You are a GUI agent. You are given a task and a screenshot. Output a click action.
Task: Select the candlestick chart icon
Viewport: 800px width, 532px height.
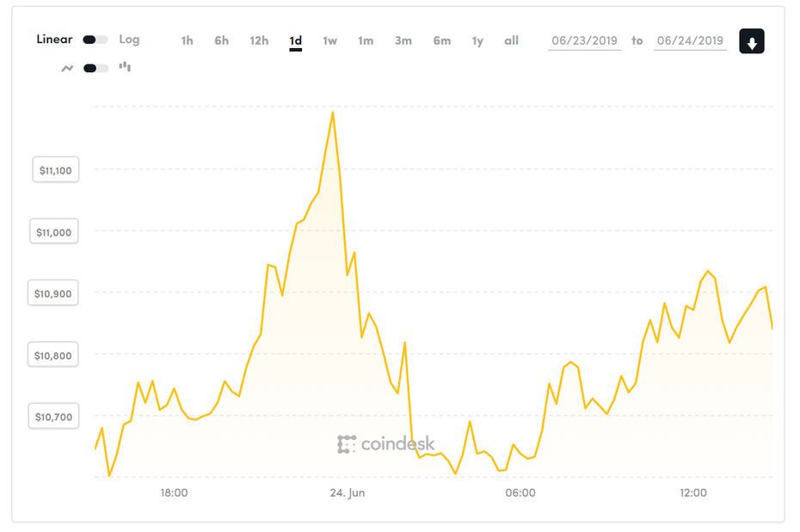tap(125, 66)
